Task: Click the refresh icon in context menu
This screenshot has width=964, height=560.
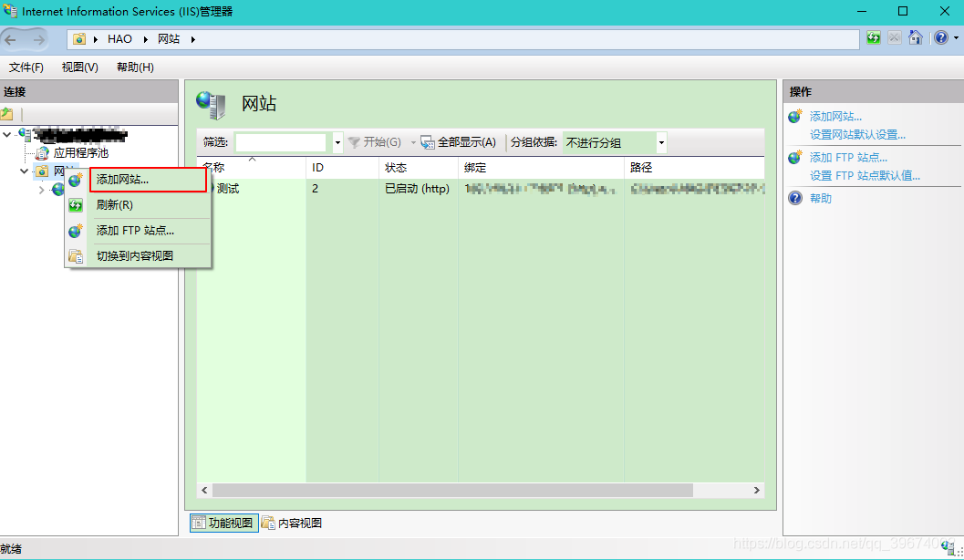Action: (76, 204)
